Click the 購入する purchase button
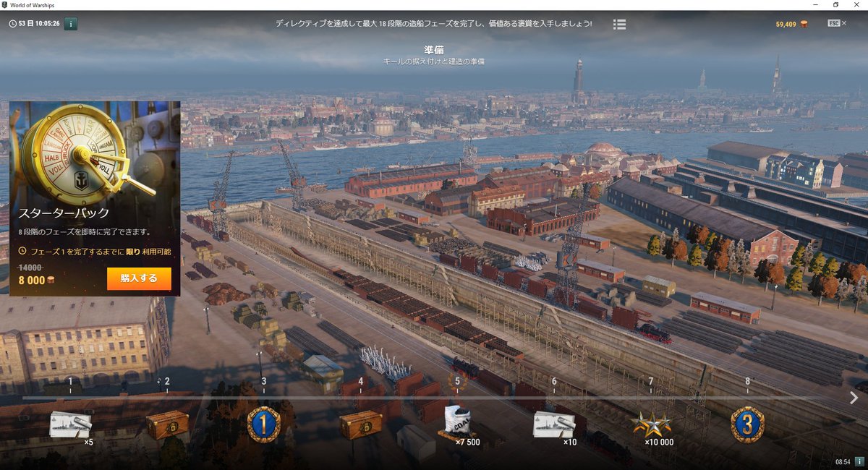This screenshot has width=868, height=470. click(x=139, y=278)
